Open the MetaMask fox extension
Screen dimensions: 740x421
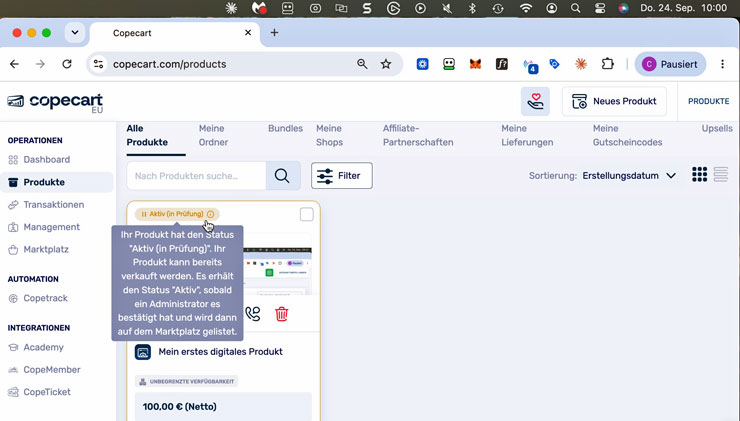pos(475,64)
